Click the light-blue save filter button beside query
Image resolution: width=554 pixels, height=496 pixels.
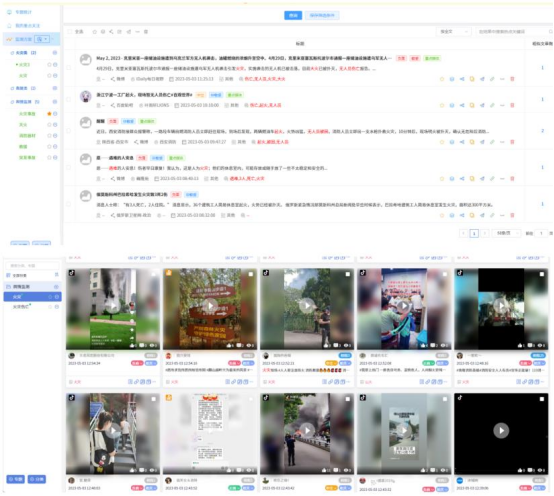[322, 15]
